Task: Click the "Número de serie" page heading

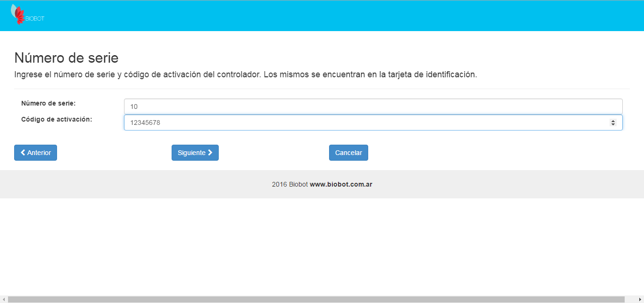Action: 66,58
